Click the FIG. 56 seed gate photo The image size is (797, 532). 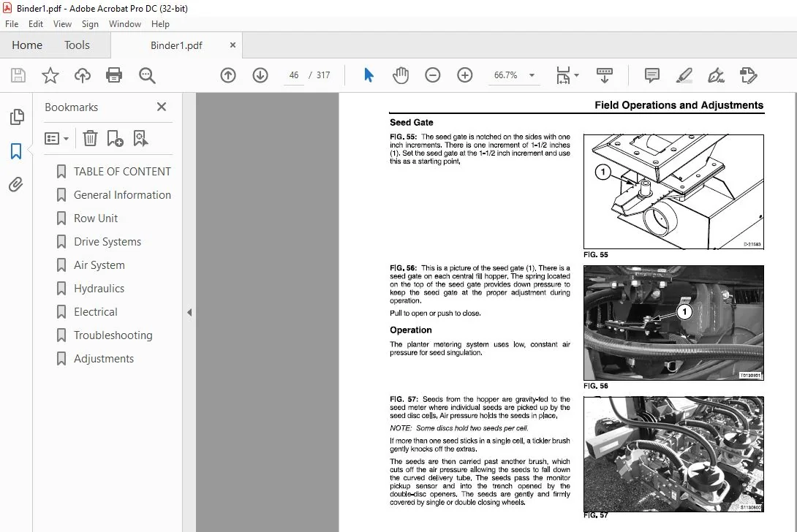coord(673,323)
